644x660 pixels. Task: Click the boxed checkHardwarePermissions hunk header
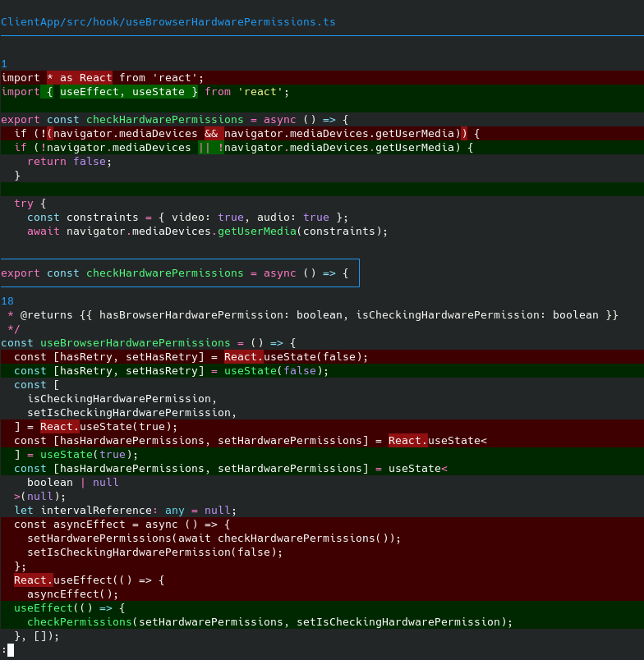coord(179,273)
